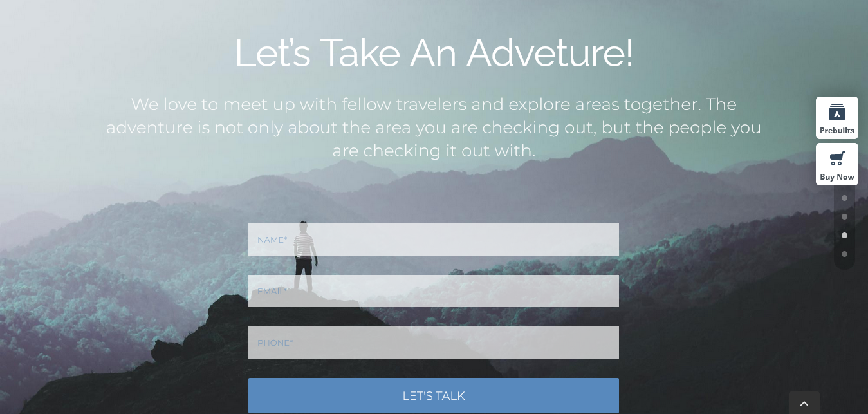This screenshot has width=868, height=414.
Task: Focus the PHONE* input field
Action: [x=433, y=343]
